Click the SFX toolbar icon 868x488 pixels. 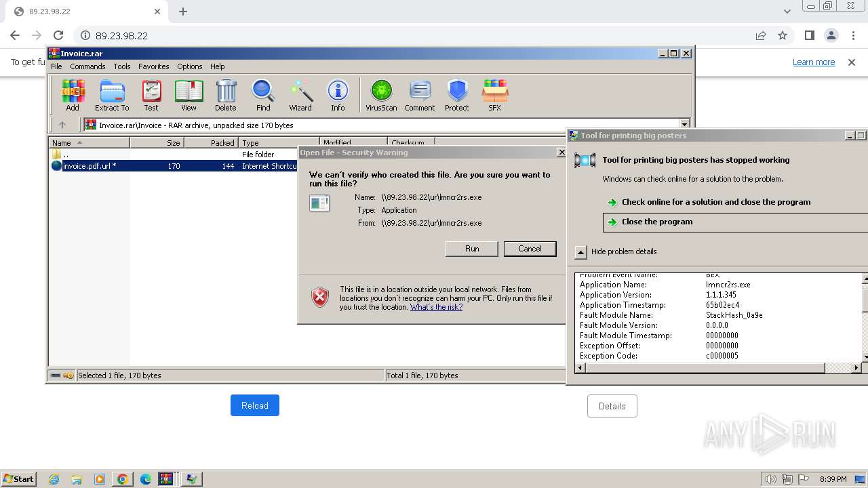495,95
